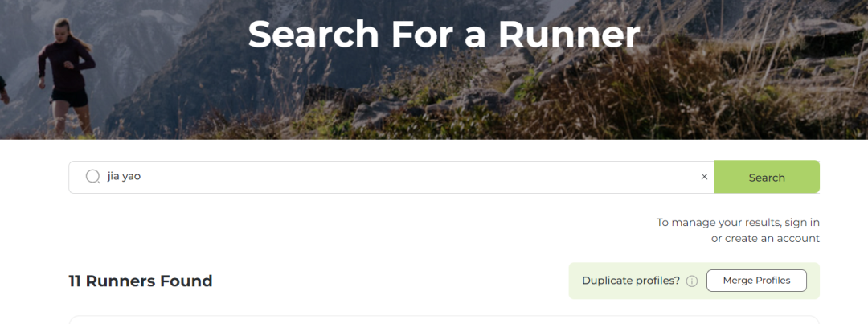Click the "jia yao" query text

point(124,177)
